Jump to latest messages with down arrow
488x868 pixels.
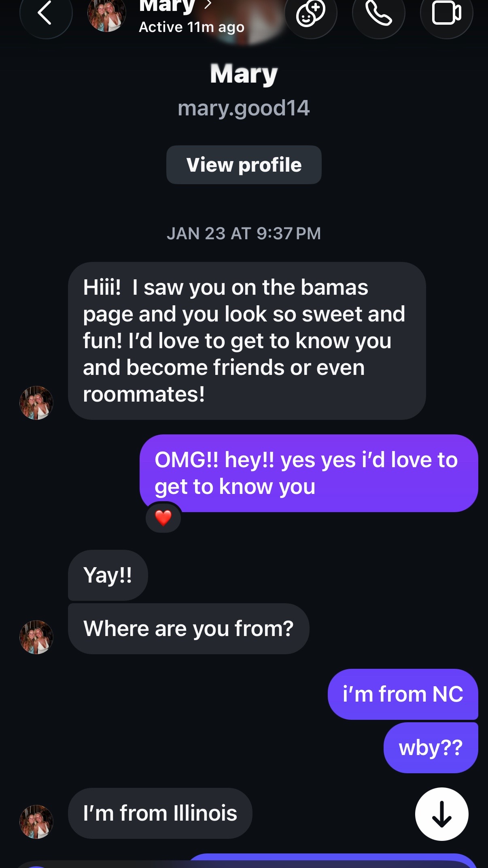pyautogui.click(x=442, y=814)
